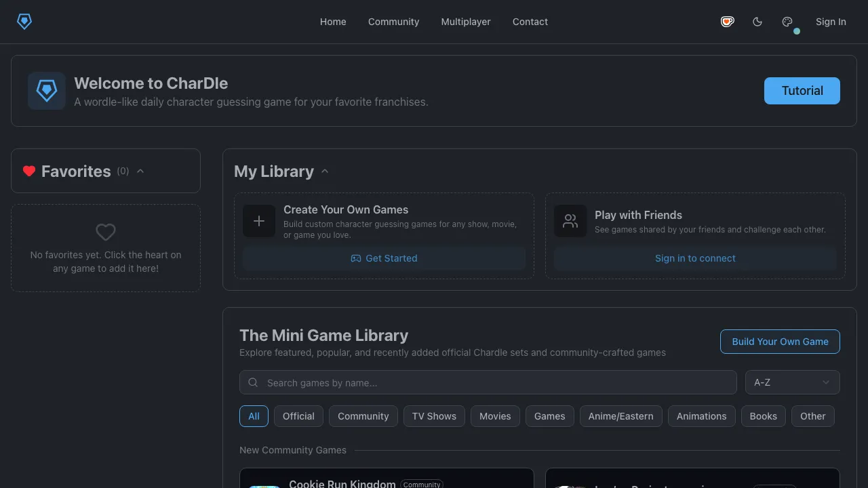
Task: Filter by Anime/Eastern
Action: [621, 416]
